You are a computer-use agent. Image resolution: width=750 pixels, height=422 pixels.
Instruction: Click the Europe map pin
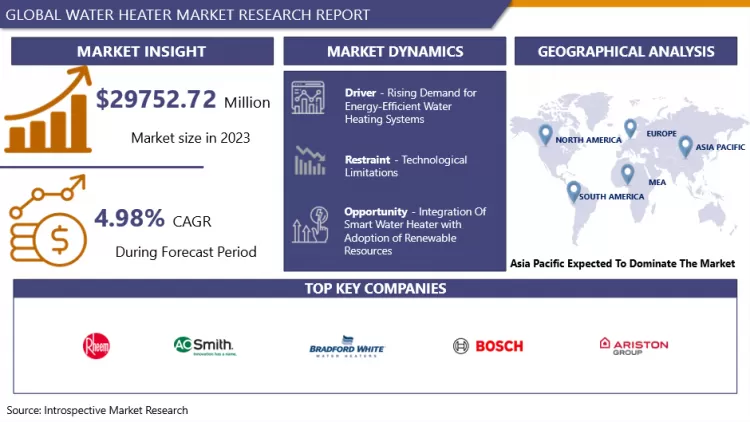(x=630, y=128)
